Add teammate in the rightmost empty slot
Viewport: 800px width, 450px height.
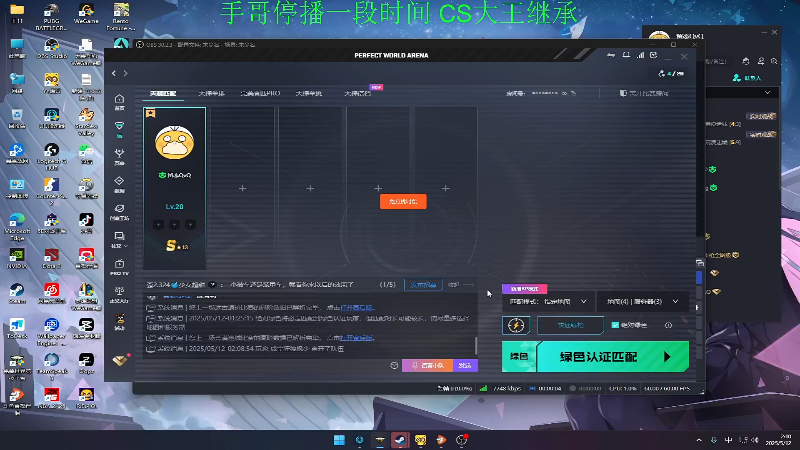[x=445, y=188]
